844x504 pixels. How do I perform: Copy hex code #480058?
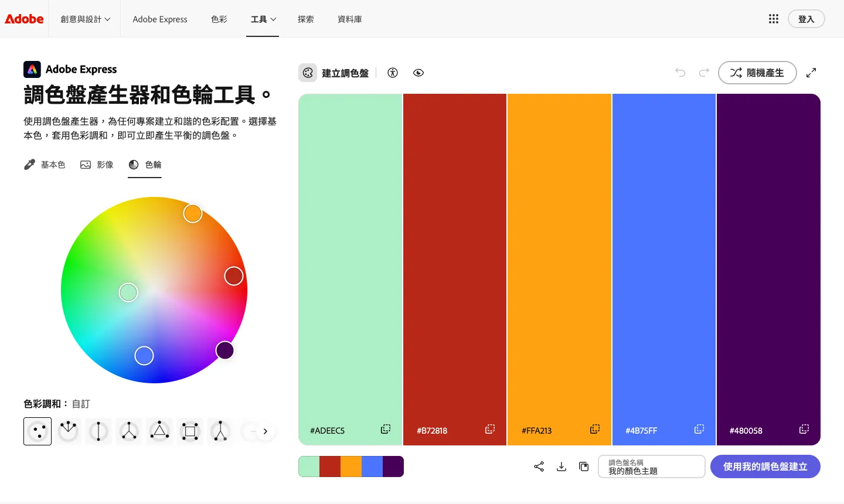(804, 429)
